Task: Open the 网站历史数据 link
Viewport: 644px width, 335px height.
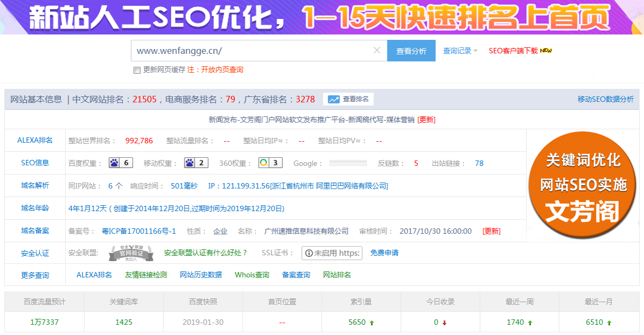Action: tap(201, 275)
